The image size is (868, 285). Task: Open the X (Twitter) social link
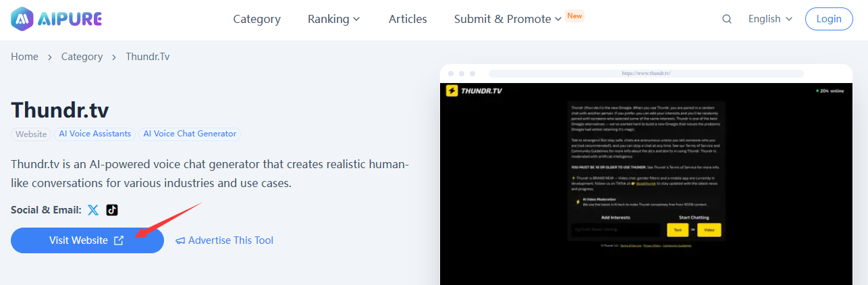point(93,210)
